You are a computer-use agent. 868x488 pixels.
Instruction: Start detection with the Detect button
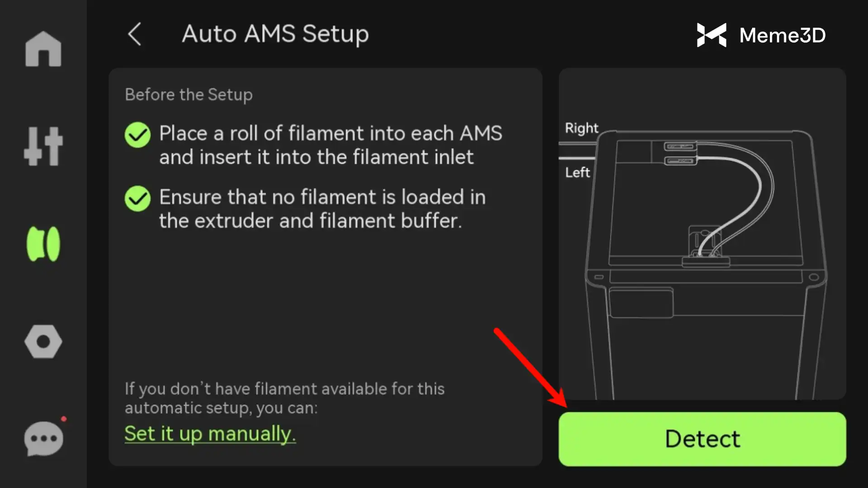coord(702,439)
